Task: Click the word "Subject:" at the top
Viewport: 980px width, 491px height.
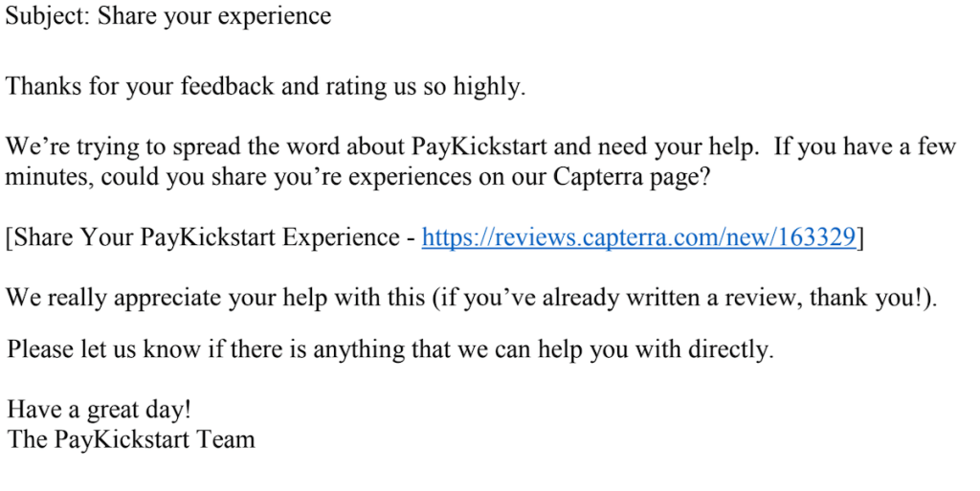Action: 48,16
